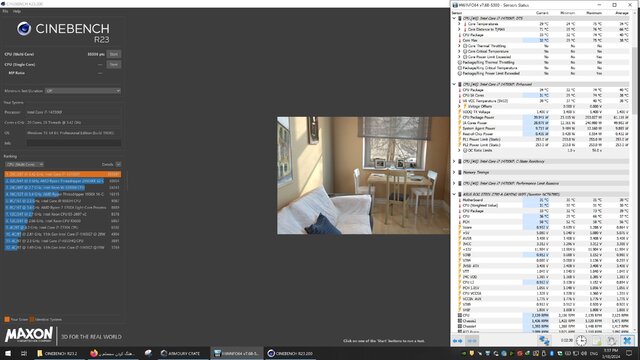This screenshot has width=640, height=360.
Task: Click the HWiNFO blue X close sensors icon
Action: click(627, 340)
